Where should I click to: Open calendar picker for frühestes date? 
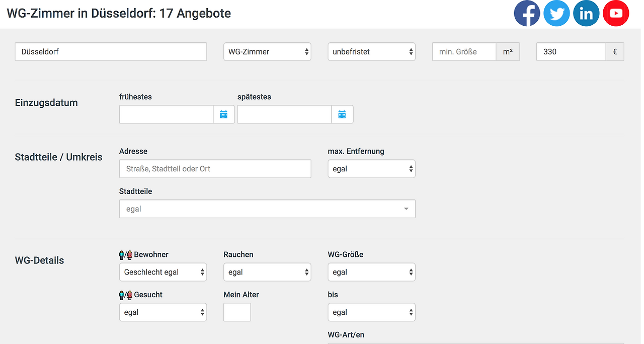[x=224, y=115]
